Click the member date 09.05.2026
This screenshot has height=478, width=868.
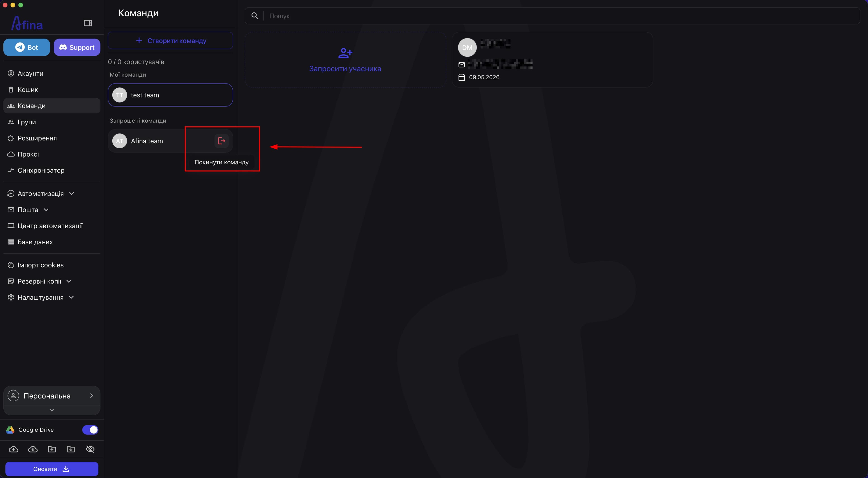tap(484, 77)
